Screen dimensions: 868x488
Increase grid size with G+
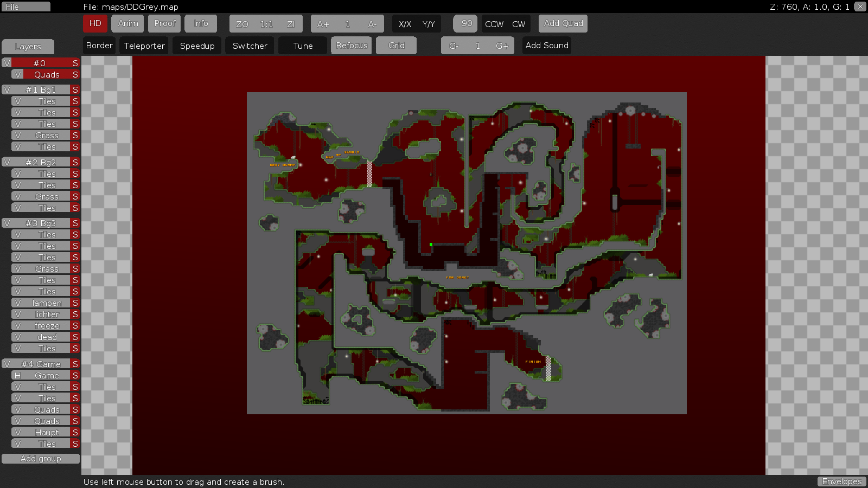(502, 46)
